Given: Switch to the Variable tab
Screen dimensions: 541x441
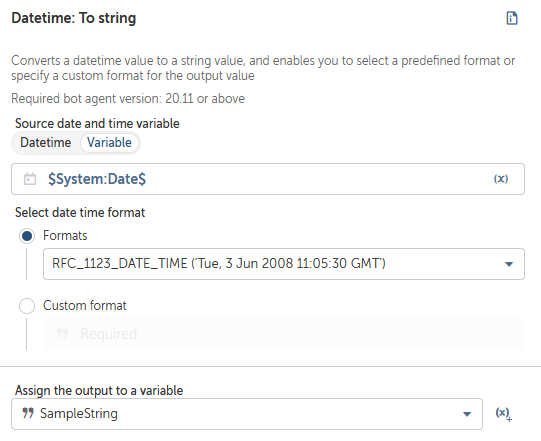Looking at the screenshot, I should click(x=109, y=143).
